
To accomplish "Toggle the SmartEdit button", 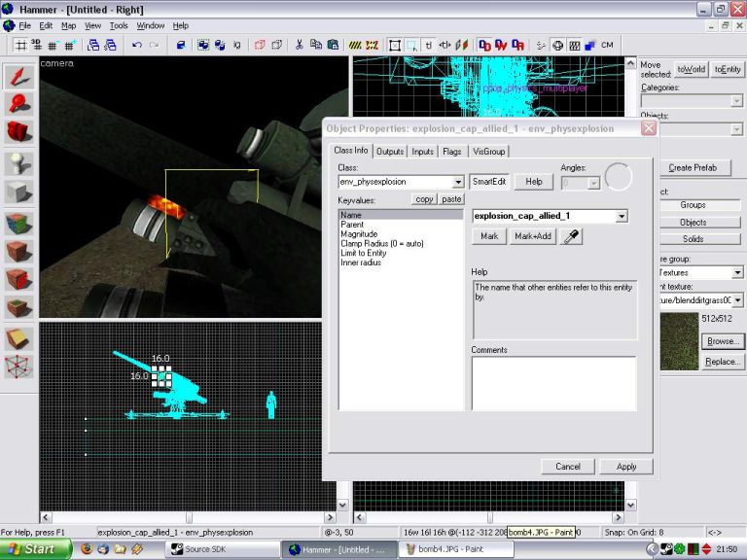I will pyautogui.click(x=489, y=182).
